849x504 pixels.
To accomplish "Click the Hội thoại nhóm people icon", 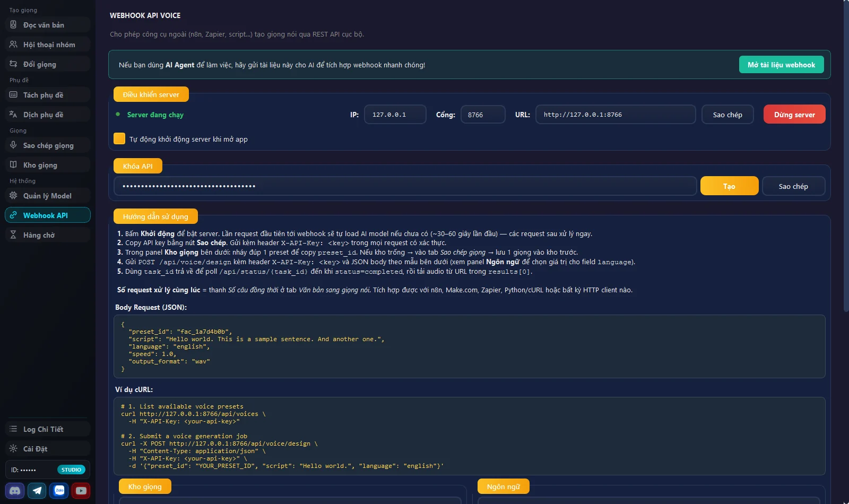I will click(x=13, y=45).
